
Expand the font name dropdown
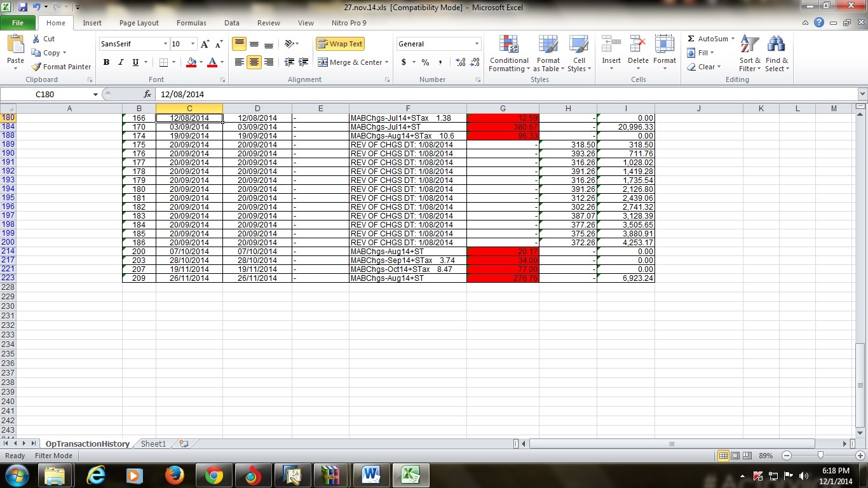[165, 44]
